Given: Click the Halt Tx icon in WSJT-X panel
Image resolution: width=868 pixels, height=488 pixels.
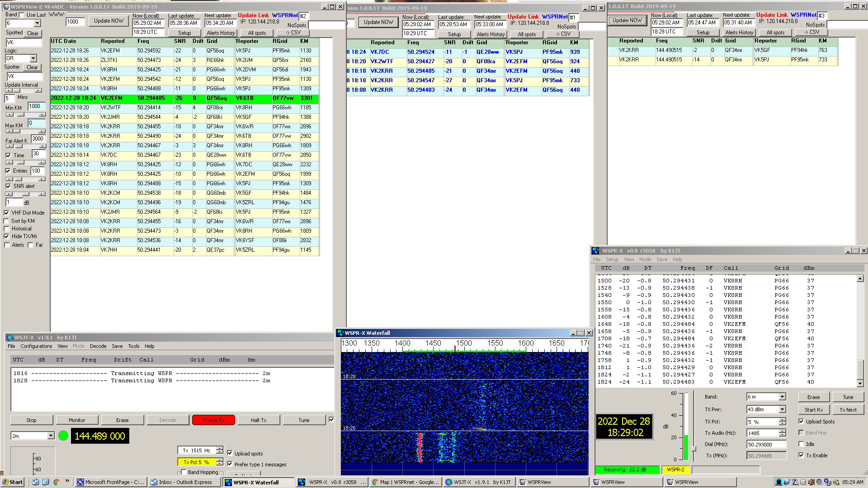Looking at the screenshot, I should coord(258,420).
